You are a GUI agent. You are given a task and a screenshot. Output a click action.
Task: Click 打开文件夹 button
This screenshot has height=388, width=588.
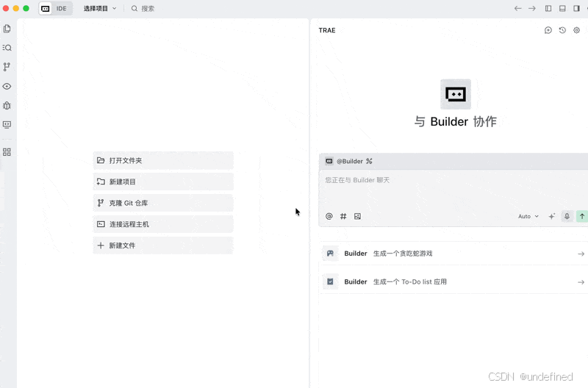[163, 160]
